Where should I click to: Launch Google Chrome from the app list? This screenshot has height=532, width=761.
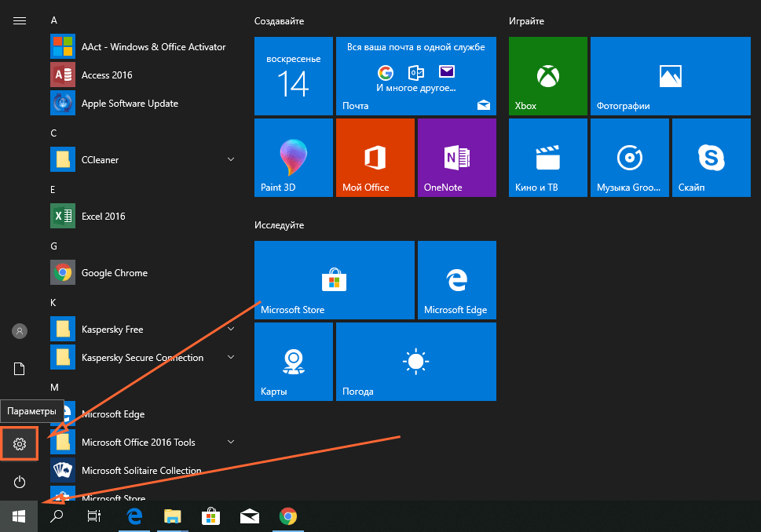point(145,272)
